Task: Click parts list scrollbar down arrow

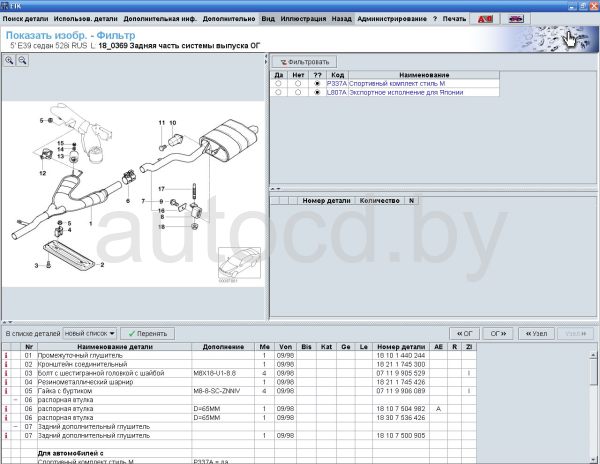Action: pos(593,459)
